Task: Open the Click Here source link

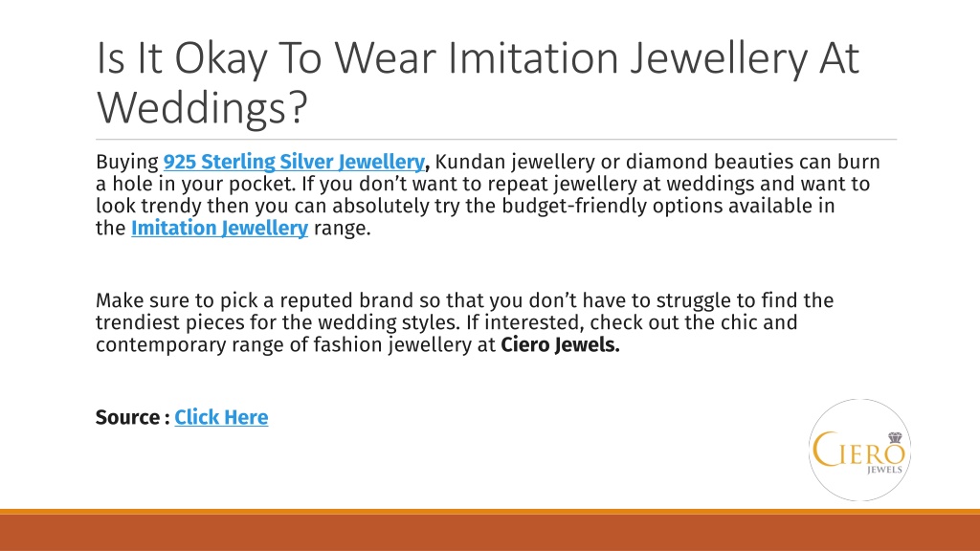Action: (221, 417)
